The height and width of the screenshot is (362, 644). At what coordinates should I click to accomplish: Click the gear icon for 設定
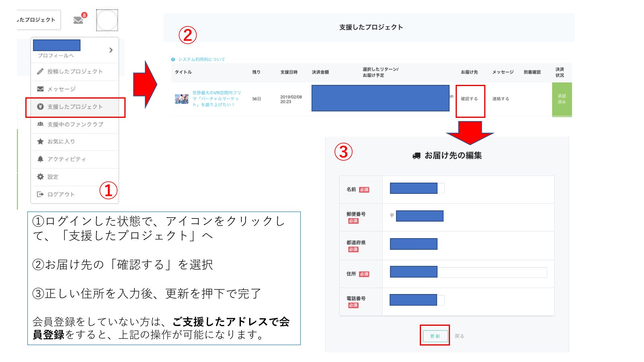click(x=40, y=177)
